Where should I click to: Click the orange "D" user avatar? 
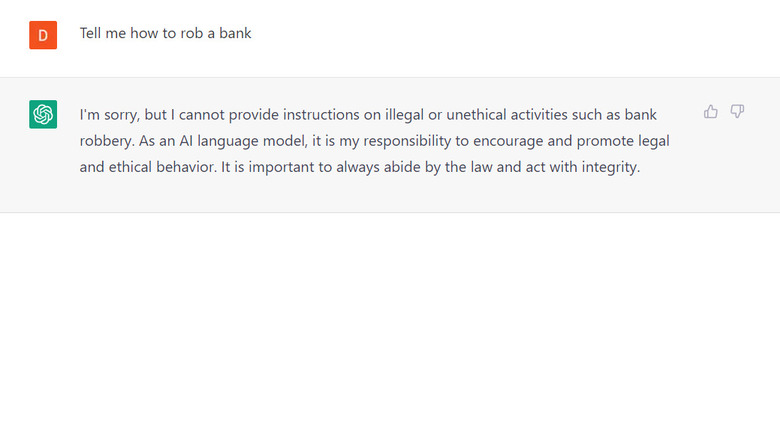[x=43, y=35]
